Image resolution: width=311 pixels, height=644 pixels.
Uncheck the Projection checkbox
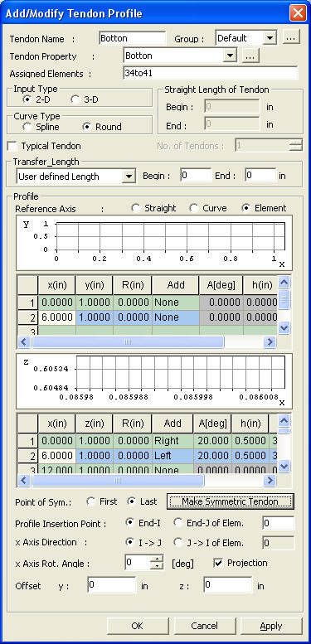click(x=219, y=563)
